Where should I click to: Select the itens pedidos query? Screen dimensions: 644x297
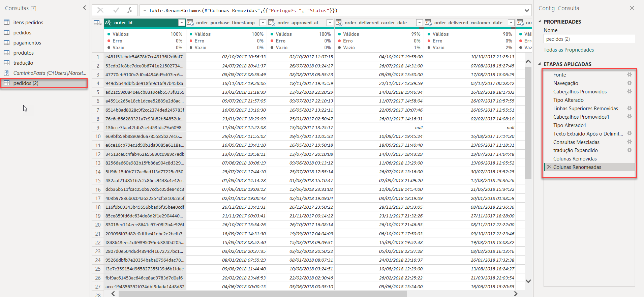tap(28, 23)
